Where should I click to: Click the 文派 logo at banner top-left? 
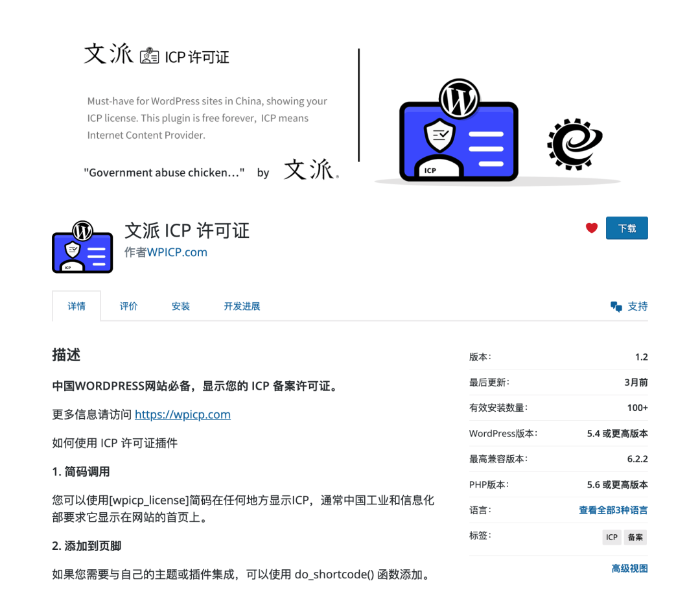pyautogui.click(x=108, y=54)
